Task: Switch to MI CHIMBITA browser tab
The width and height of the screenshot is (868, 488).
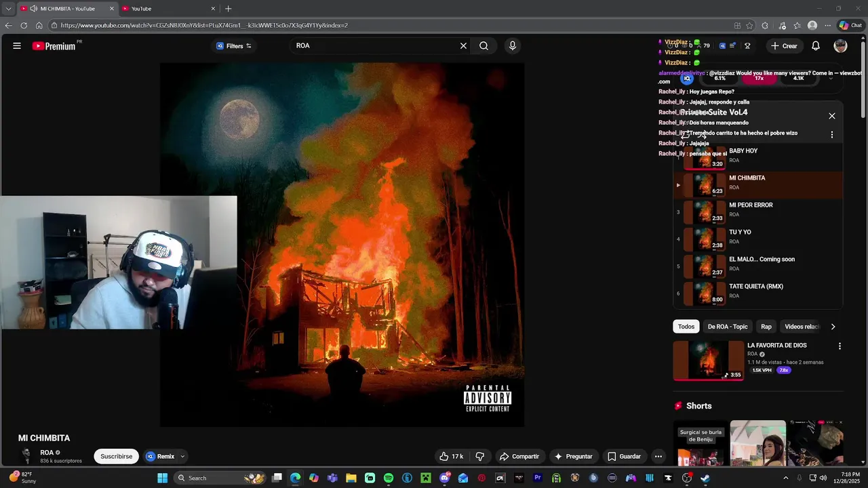Action: (66, 9)
